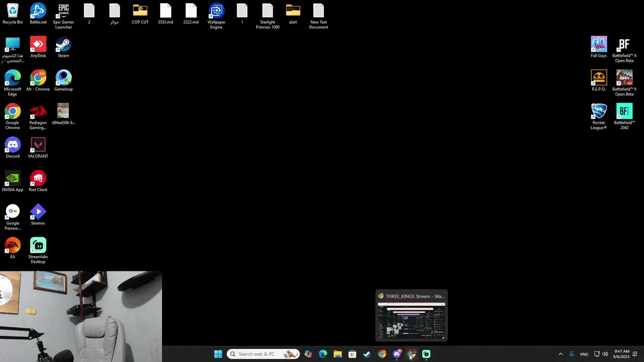
Task: Open Discord from the taskbar
Action: pyautogui.click(x=397, y=354)
